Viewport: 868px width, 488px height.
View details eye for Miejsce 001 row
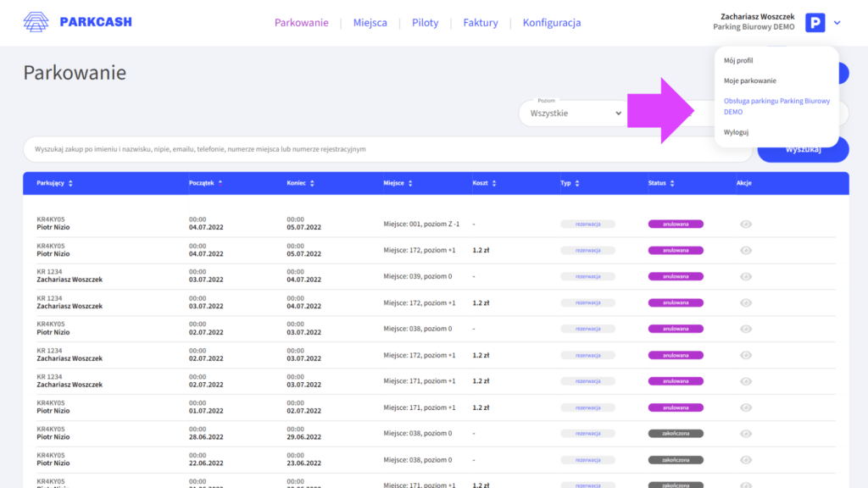[746, 224]
